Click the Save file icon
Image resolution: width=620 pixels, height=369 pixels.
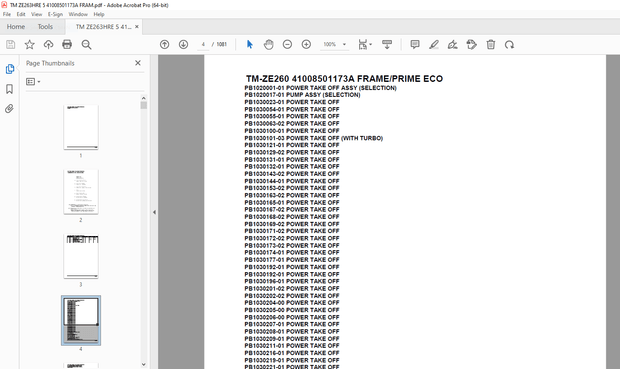11,45
